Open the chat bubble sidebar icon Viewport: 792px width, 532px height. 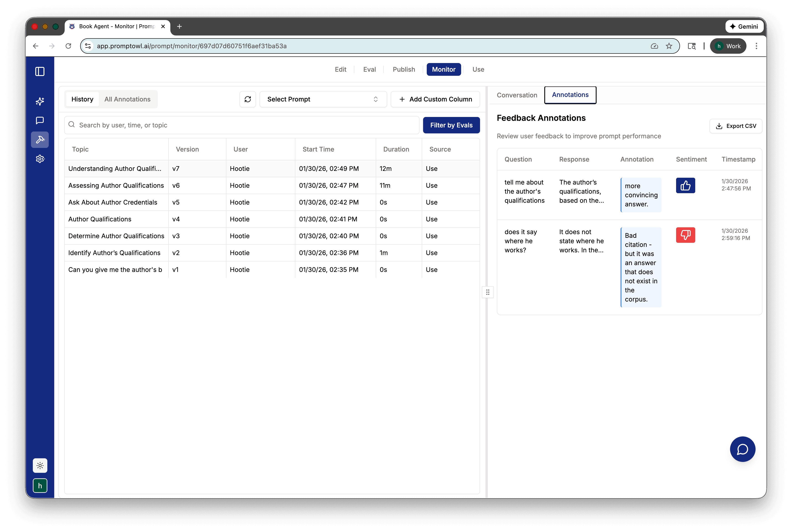(x=40, y=120)
